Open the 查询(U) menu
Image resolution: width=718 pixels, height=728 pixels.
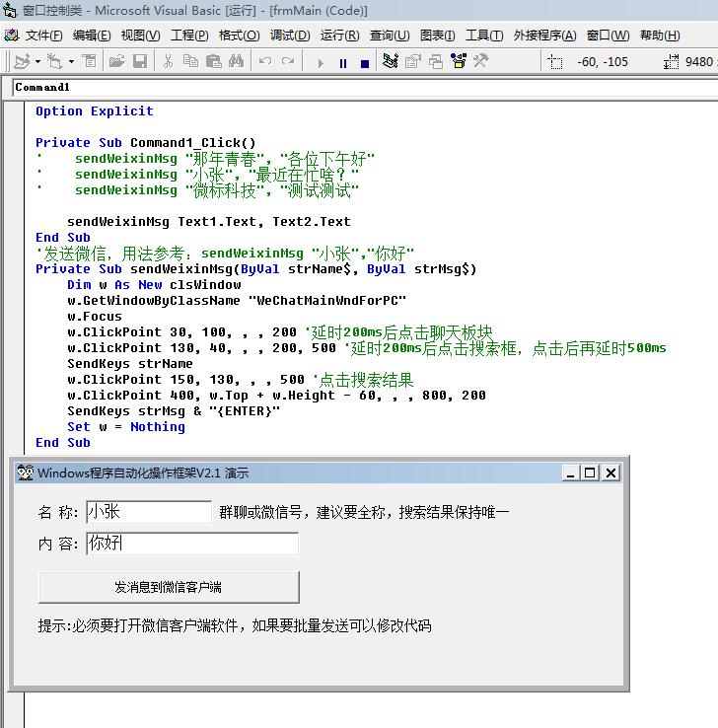pyautogui.click(x=390, y=36)
